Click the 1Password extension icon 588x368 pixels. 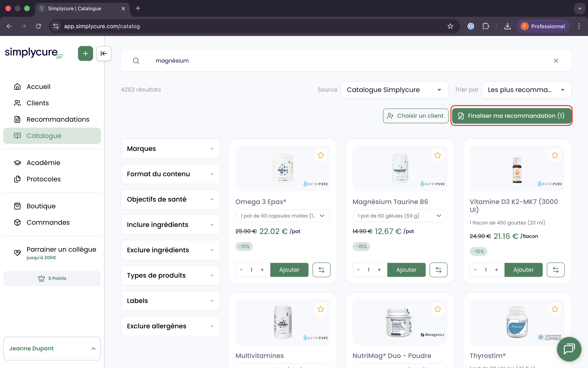tap(471, 26)
